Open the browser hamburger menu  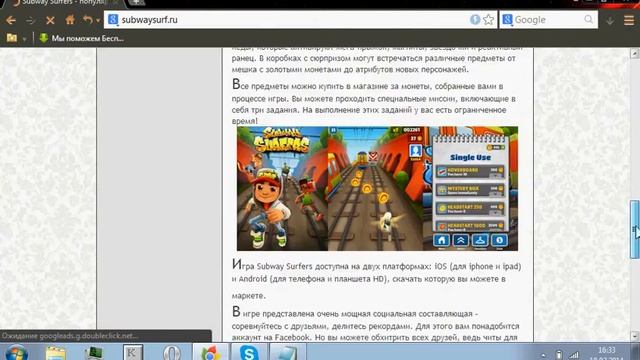point(629,20)
